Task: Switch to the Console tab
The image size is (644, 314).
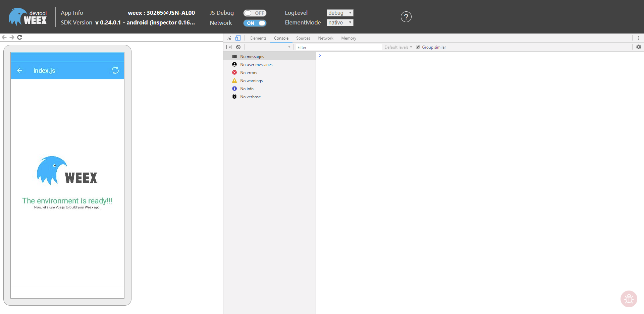Action: coord(281,38)
